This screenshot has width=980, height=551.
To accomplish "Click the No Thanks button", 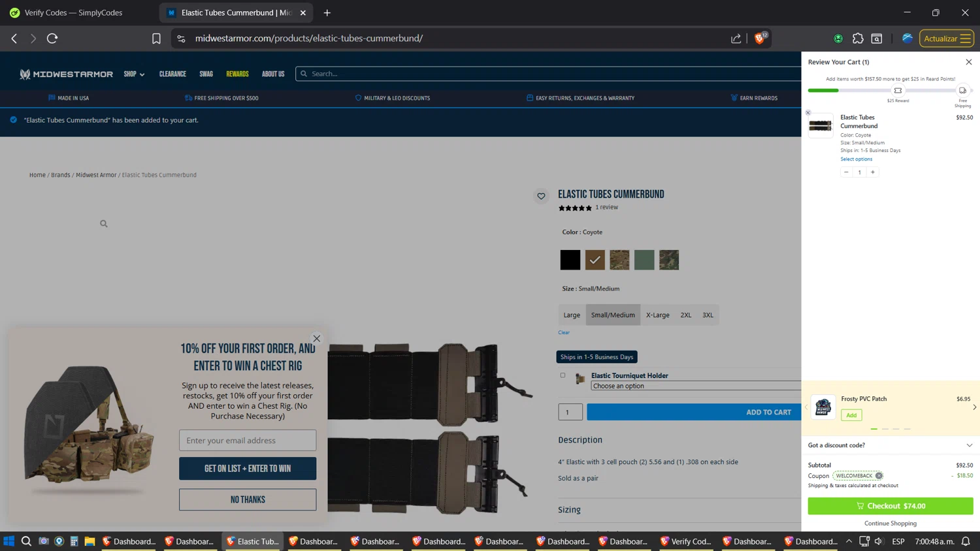I will (248, 500).
